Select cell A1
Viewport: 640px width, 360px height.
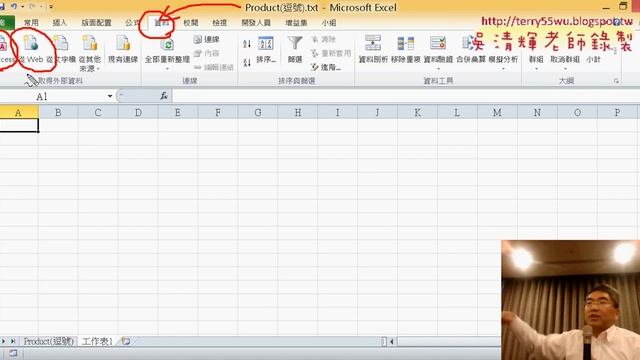coord(19,125)
